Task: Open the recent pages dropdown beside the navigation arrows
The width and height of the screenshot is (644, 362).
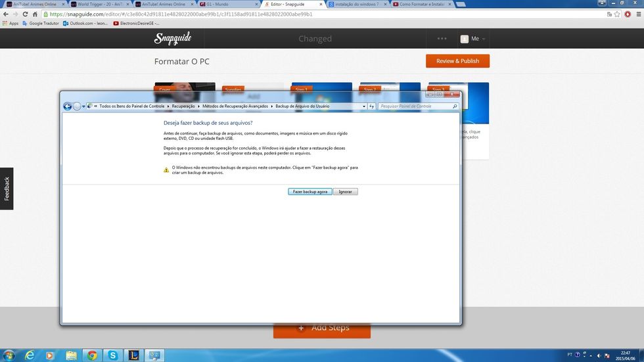Action: click(x=83, y=106)
